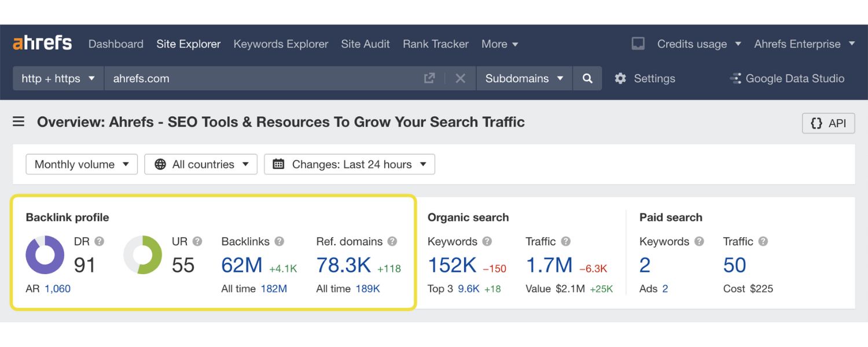Expand the http + https protocol selector
868x347 pixels.
pos(57,78)
